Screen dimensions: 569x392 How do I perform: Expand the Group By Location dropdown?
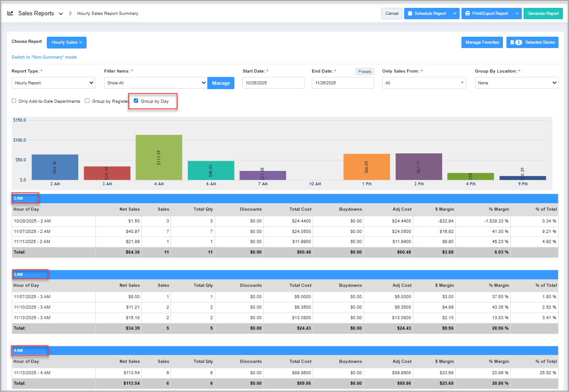point(516,83)
